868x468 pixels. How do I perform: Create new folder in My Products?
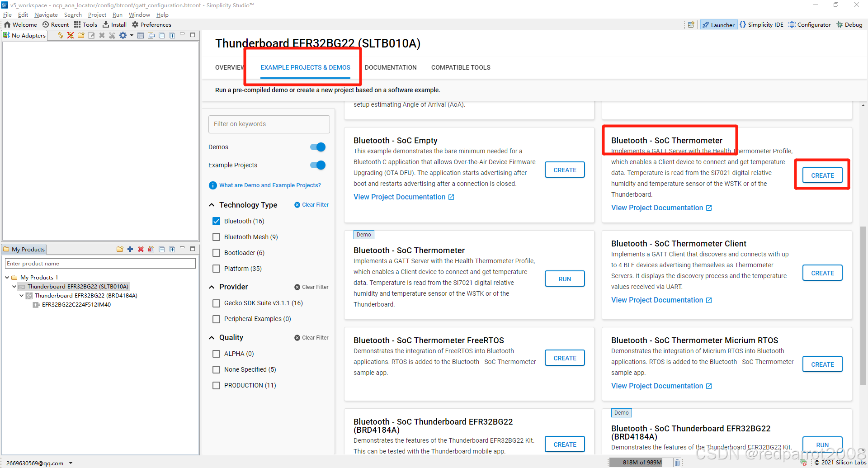(x=120, y=249)
